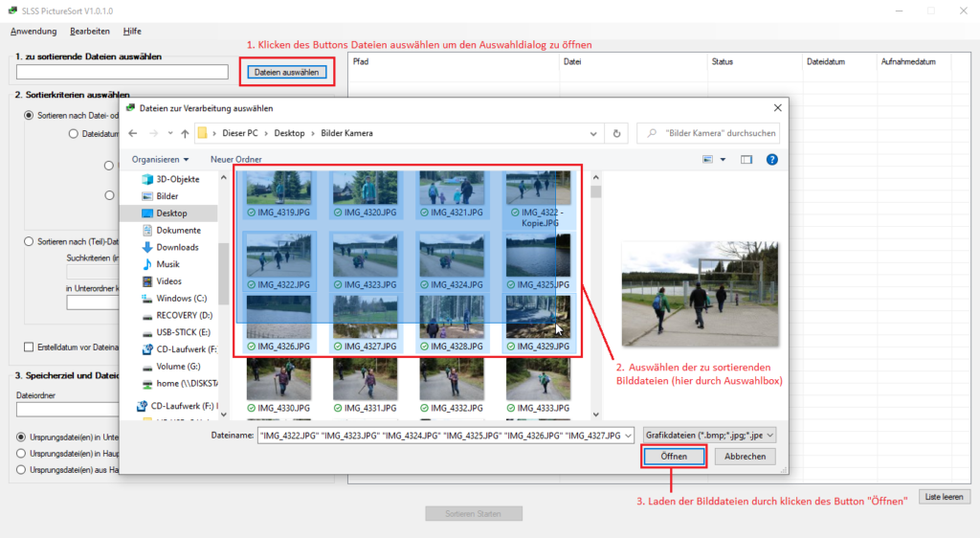Image resolution: width=980 pixels, height=538 pixels.
Task: Go up one folder level arrow
Action: (185, 133)
